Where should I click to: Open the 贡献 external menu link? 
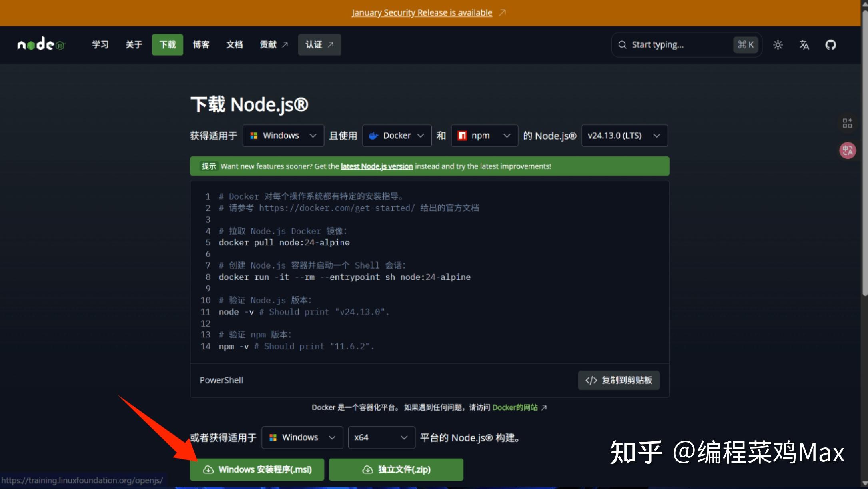pos(274,44)
